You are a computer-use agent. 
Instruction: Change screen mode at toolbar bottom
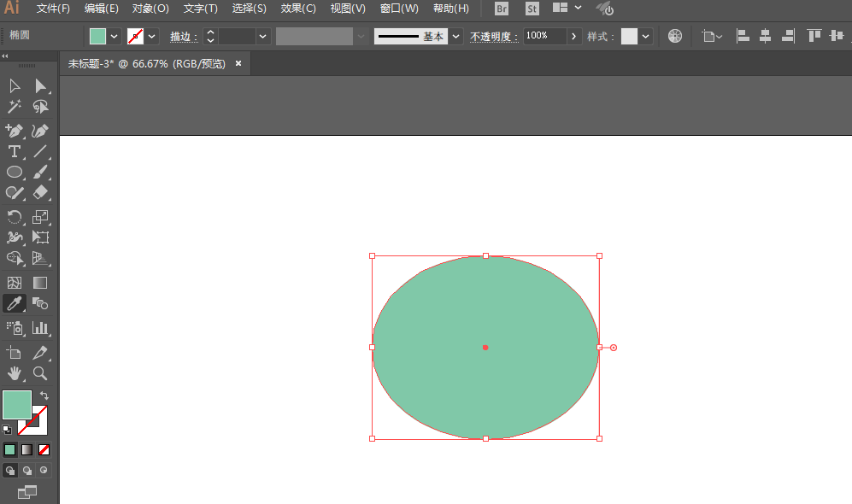[27, 492]
